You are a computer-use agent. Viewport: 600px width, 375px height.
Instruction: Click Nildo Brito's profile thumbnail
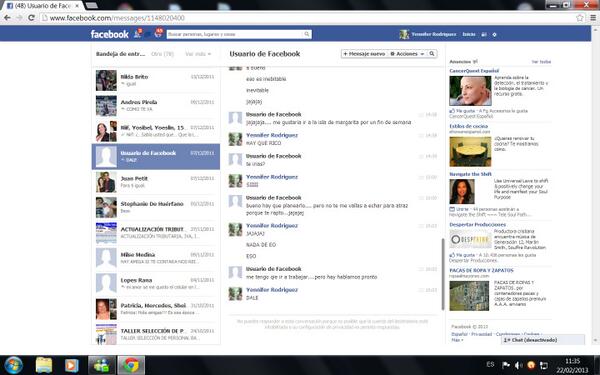click(106, 80)
